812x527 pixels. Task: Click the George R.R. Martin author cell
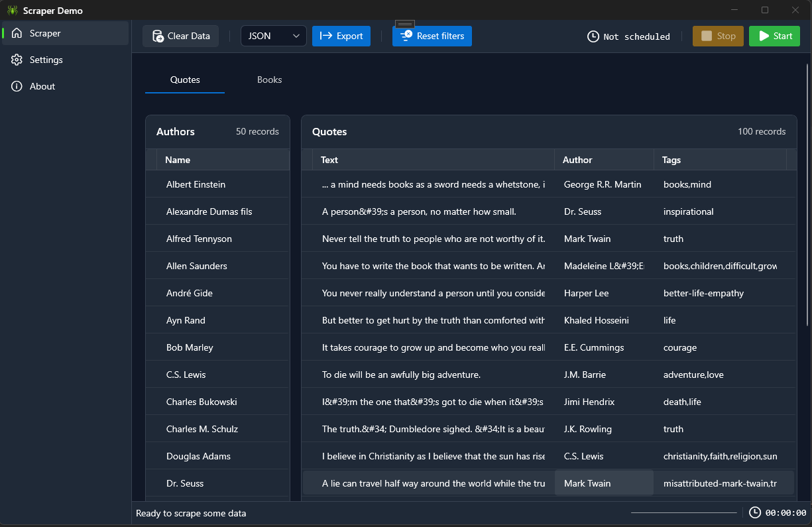(x=604, y=184)
